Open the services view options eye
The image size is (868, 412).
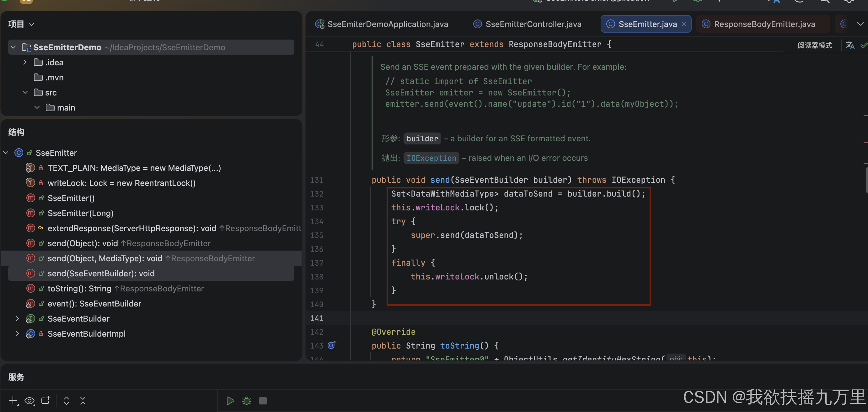(29, 400)
